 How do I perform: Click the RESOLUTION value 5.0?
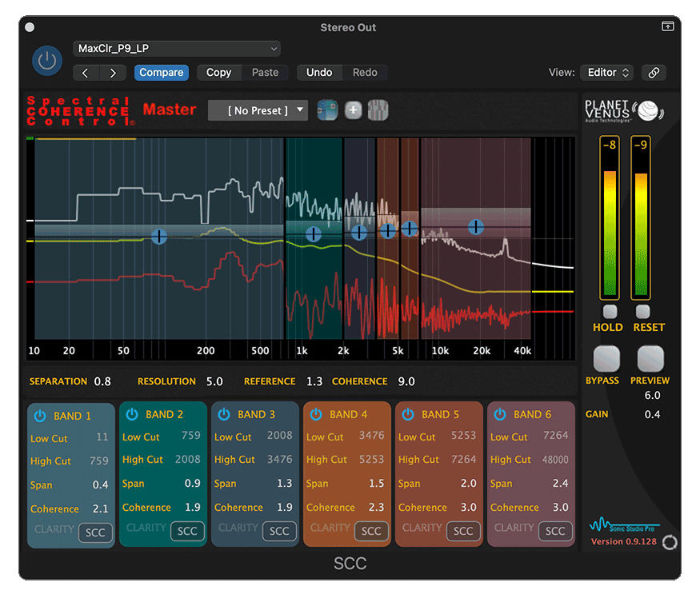[214, 381]
